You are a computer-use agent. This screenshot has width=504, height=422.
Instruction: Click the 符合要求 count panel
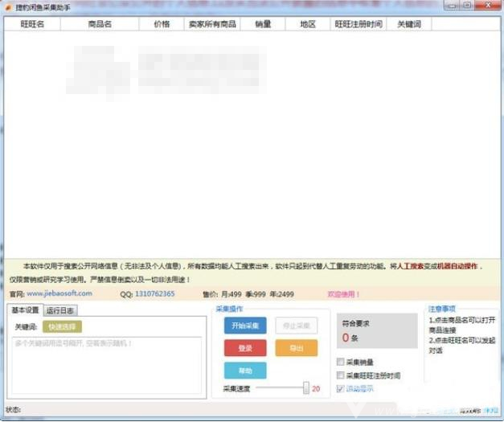click(x=377, y=330)
